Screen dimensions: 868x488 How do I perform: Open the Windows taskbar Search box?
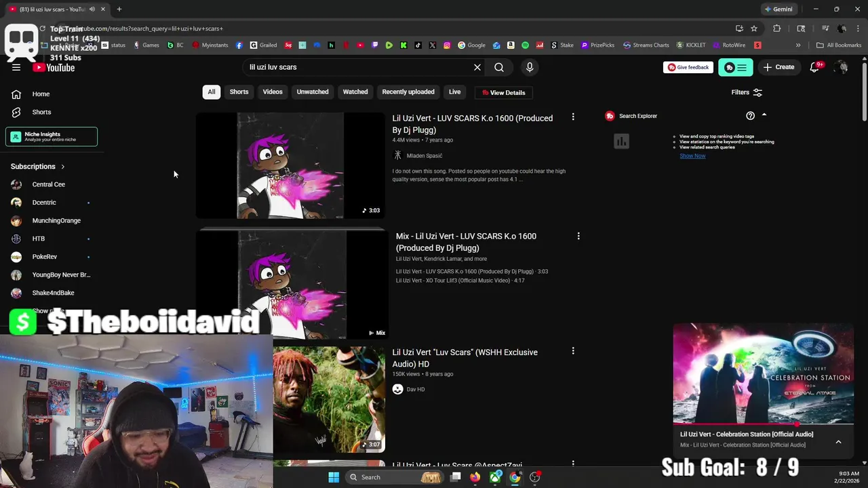pyautogui.click(x=393, y=477)
